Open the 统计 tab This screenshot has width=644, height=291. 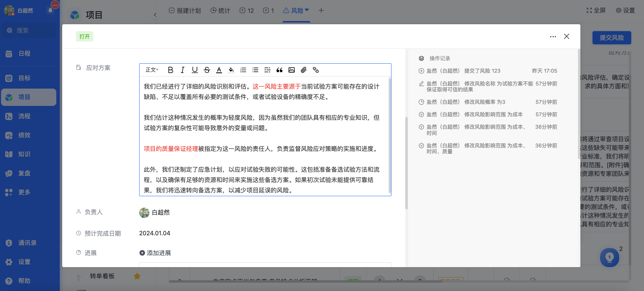point(220,11)
